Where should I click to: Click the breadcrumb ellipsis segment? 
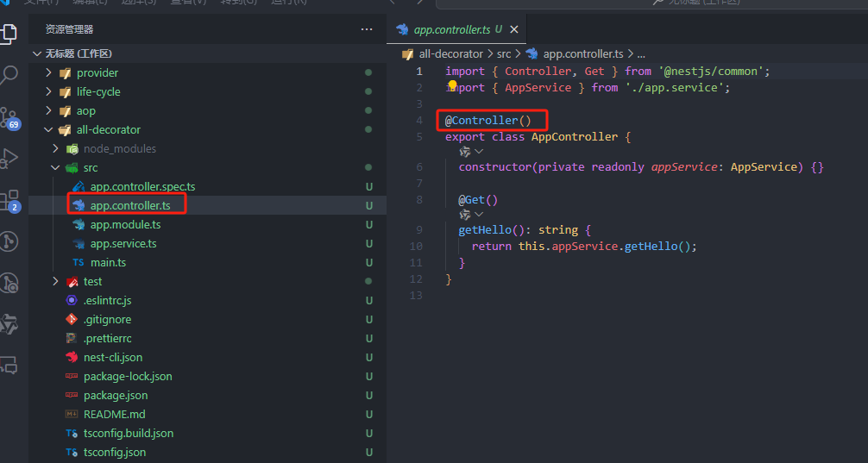coord(641,54)
